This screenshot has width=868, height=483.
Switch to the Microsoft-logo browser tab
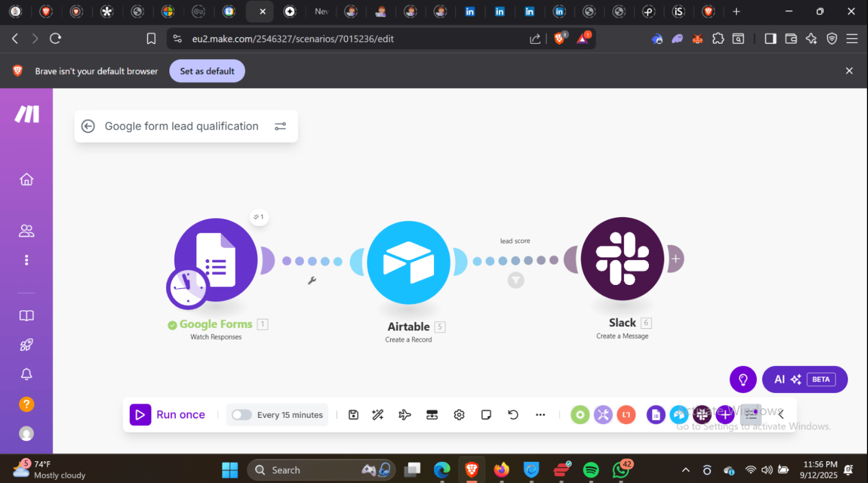click(168, 11)
